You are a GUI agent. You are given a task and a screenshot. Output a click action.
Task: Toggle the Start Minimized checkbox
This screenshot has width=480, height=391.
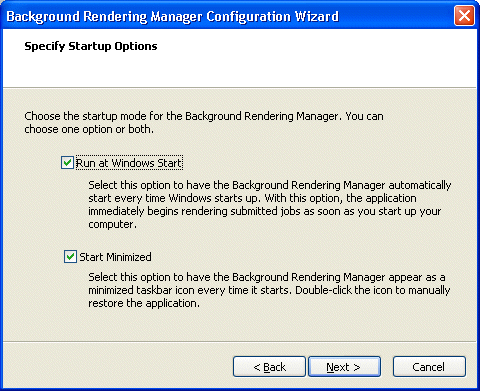click(70, 257)
